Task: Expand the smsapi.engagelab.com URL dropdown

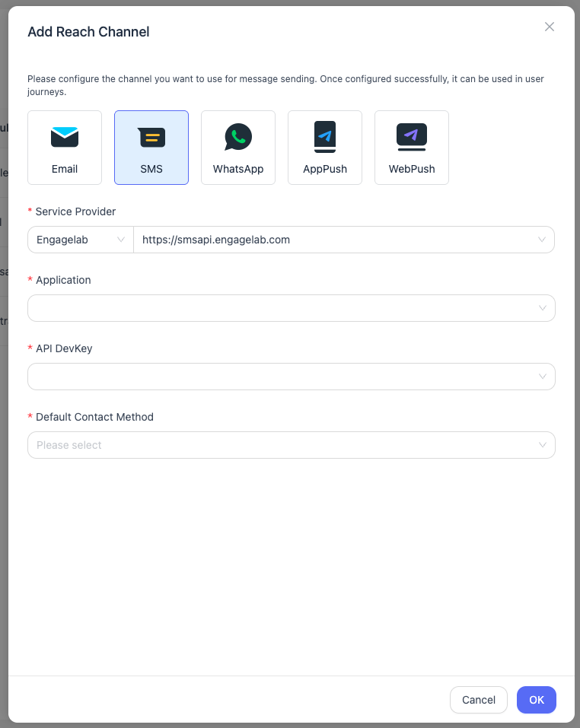Action: (x=344, y=240)
